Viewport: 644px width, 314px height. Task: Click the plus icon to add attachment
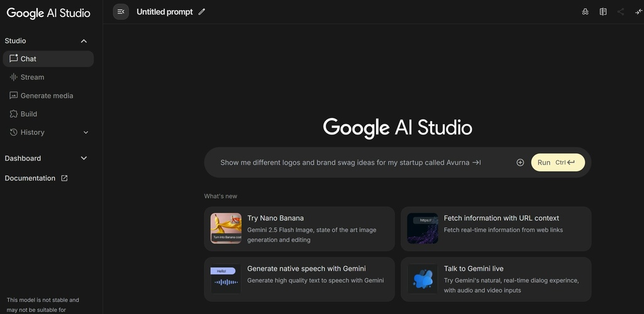520,162
